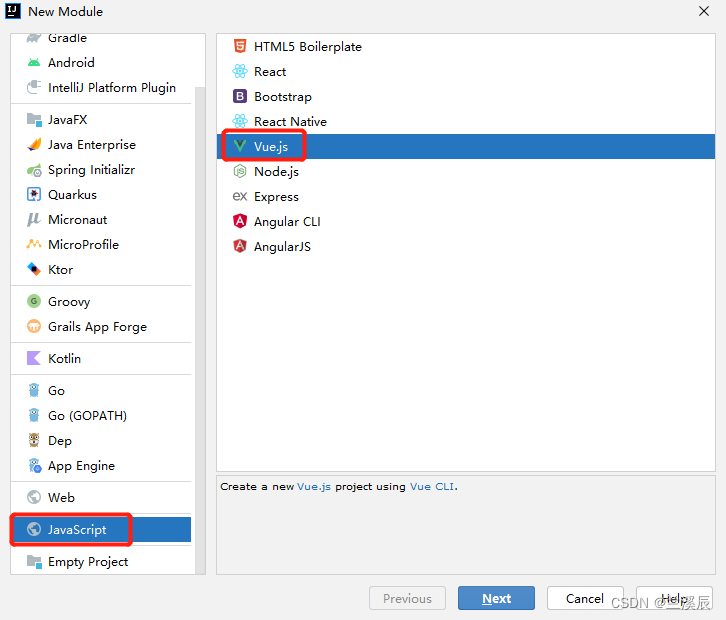
Task: Select the React template
Action: click(x=466, y=71)
